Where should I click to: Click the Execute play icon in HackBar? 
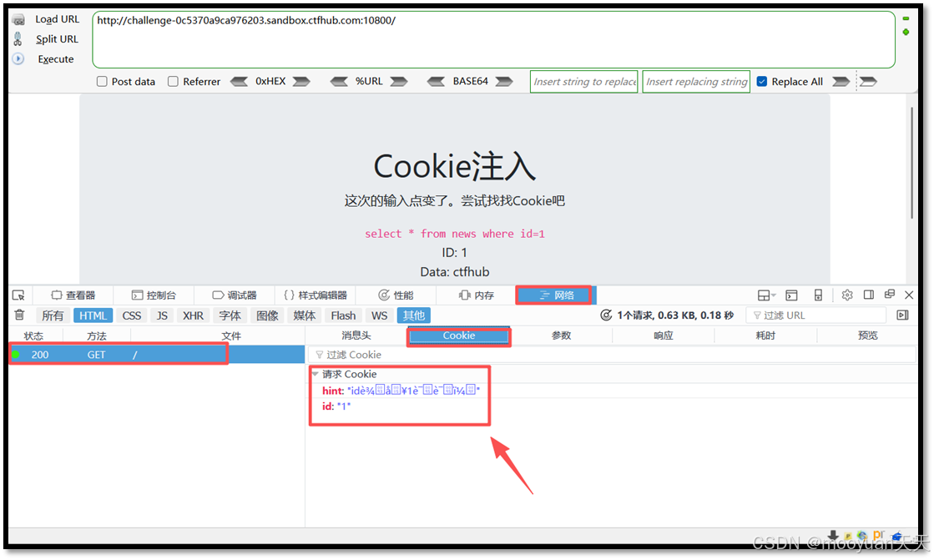pyautogui.click(x=18, y=58)
